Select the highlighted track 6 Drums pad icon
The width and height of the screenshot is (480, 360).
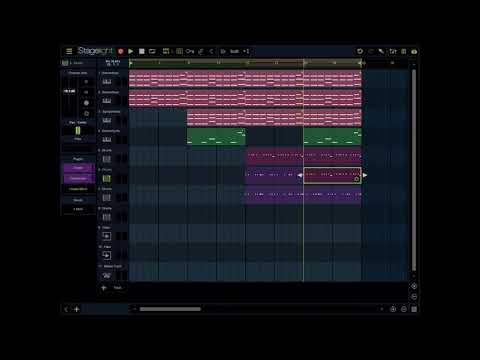[107, 179]
